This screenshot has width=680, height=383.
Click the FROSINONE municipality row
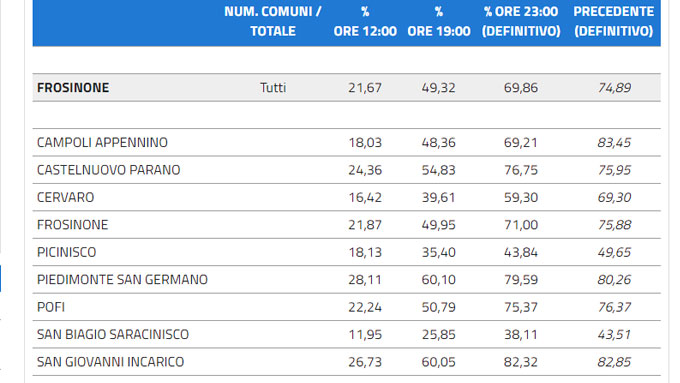click(347, 225)
